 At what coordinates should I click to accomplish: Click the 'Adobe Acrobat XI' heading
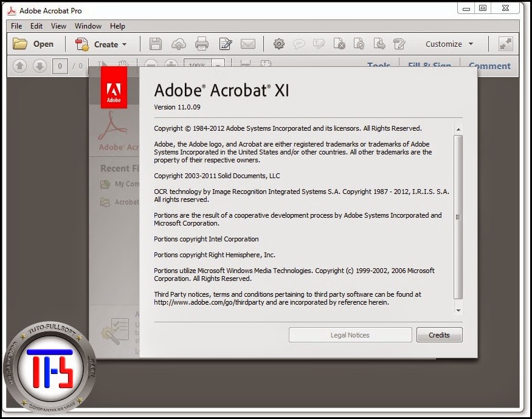(221, 90)
